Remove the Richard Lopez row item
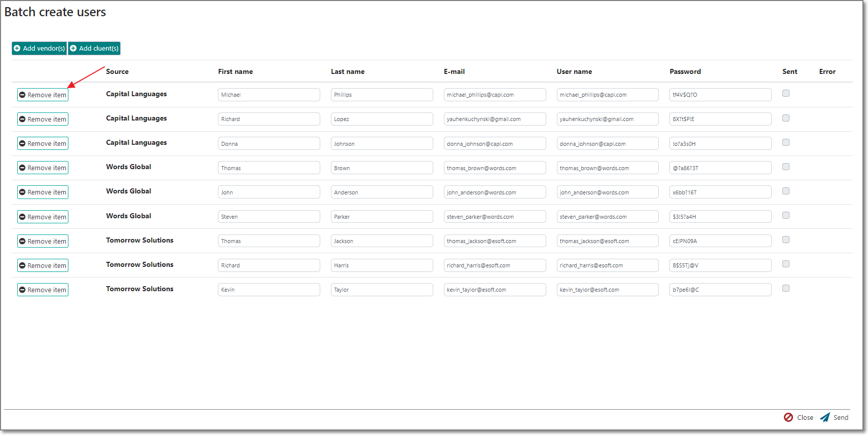Image resolution: width=868 pixels, height=435 pixels. point(43,119)
